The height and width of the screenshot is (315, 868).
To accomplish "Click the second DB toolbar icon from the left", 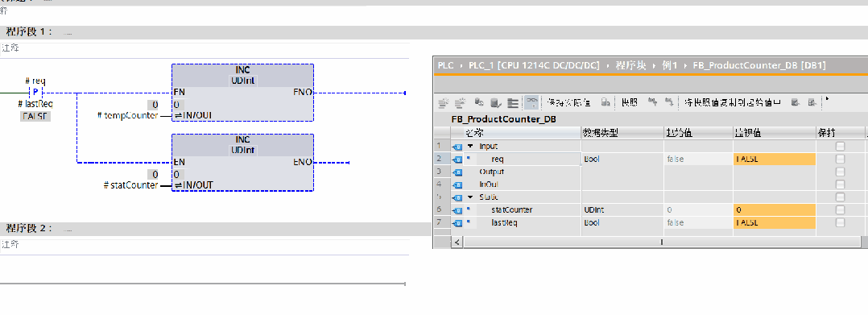I will tap(460, 102).
